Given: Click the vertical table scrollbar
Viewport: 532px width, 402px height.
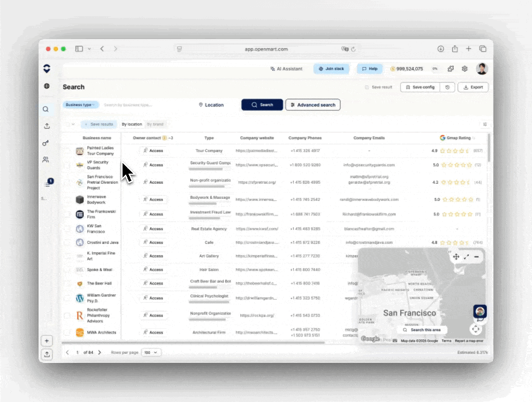Looking at the screenshot, I should (488, 148).
